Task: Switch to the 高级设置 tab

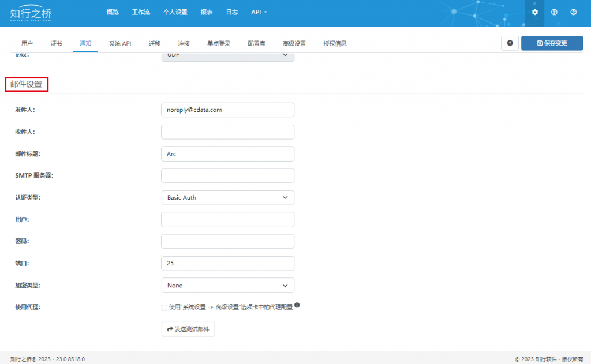Action: (x=294, y=43)
